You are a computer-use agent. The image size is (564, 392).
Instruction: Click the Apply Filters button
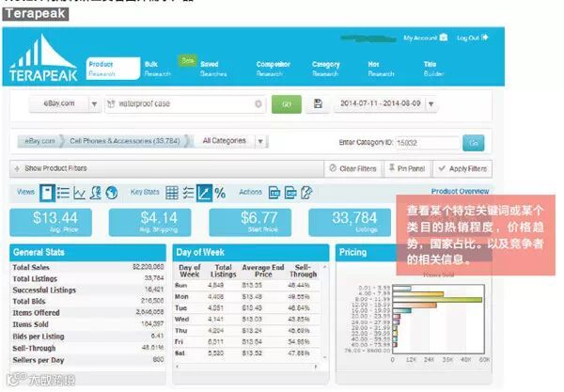tap(462, 168)
